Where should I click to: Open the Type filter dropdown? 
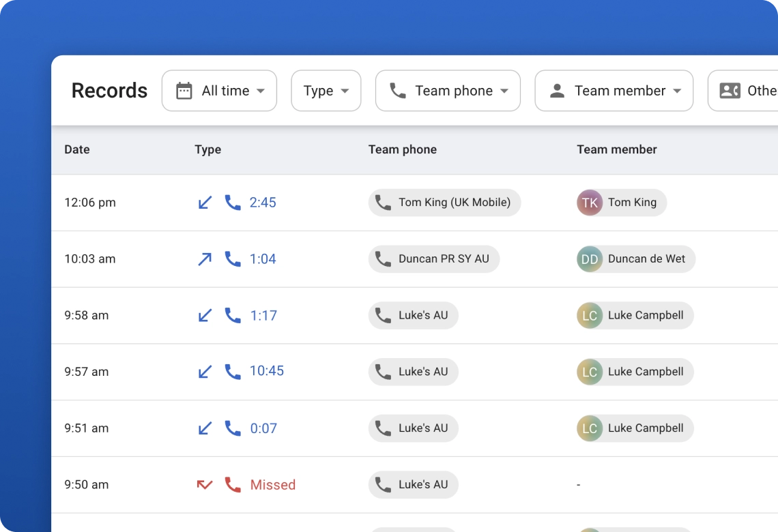click(326, 91)
